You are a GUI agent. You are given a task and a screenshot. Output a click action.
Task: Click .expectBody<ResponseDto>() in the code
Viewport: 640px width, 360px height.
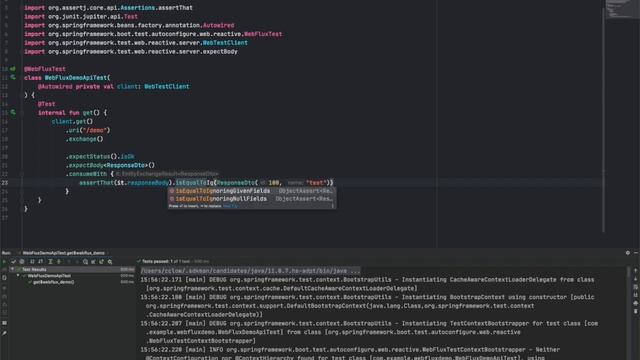[110, 165]
